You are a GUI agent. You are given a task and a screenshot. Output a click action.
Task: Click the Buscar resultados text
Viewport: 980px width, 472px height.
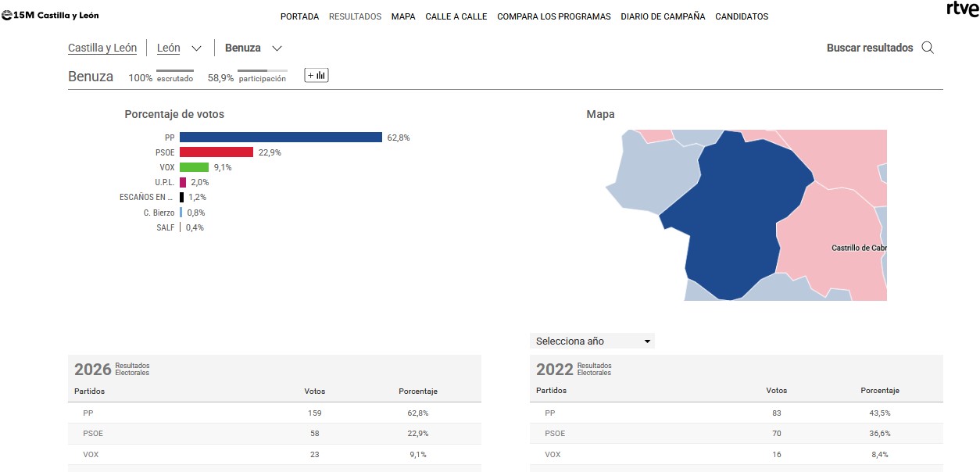pos(869,48)
